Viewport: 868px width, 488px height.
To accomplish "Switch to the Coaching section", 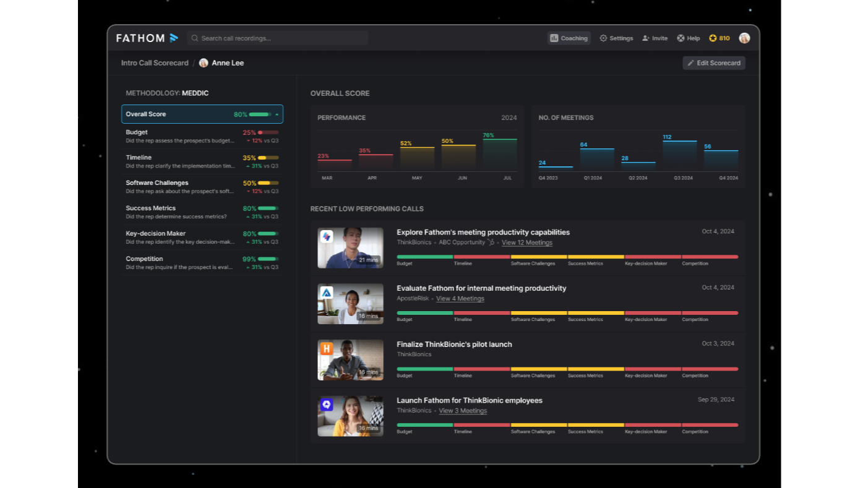I will 569,38.
